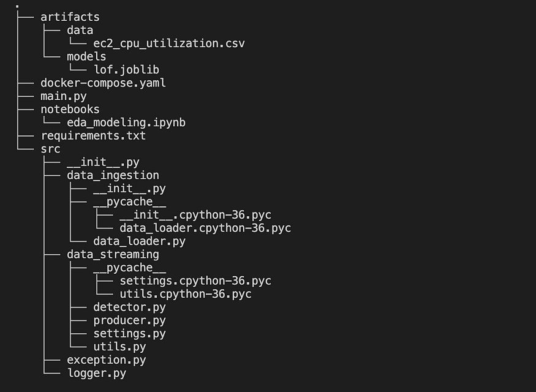Viewport: 536px width, 392px height.
Task: Click exception.py in src
Action: tap(106, 360)
